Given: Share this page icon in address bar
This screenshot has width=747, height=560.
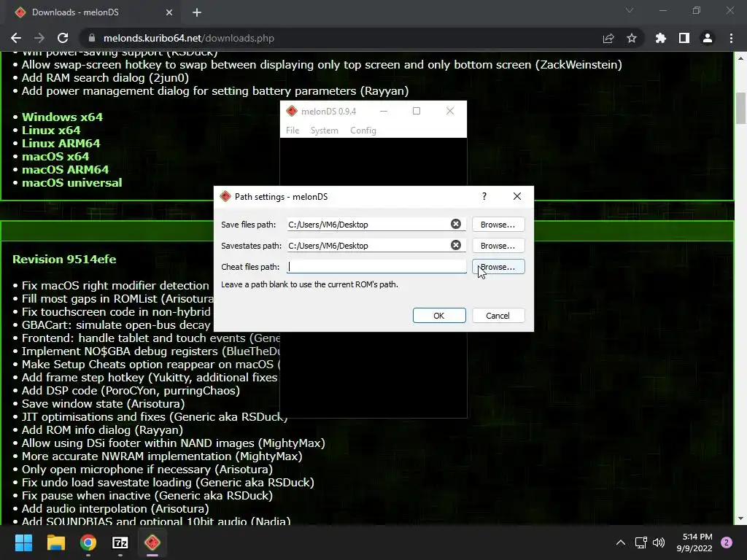Looking at the screenshot, I should pos(608,38).
